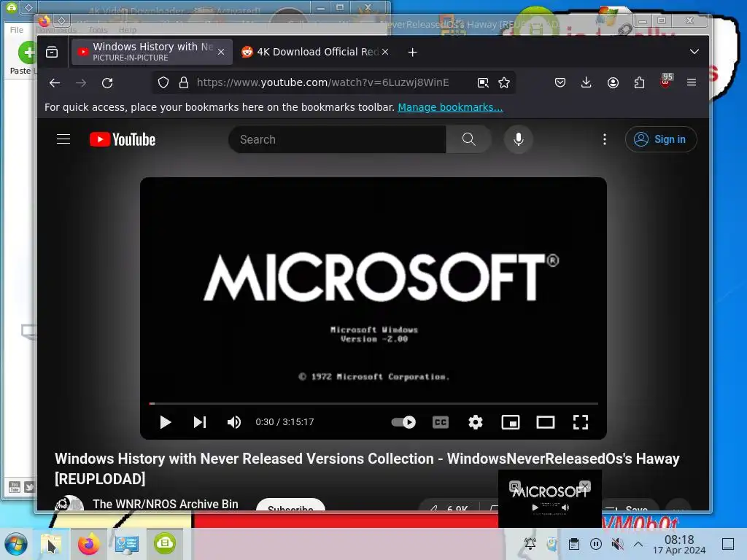Image resolution: width=747 pixels, height=560 pixels.
Task: Open uBlock Origin icon showing 95
Action: [x=666, y=81]
